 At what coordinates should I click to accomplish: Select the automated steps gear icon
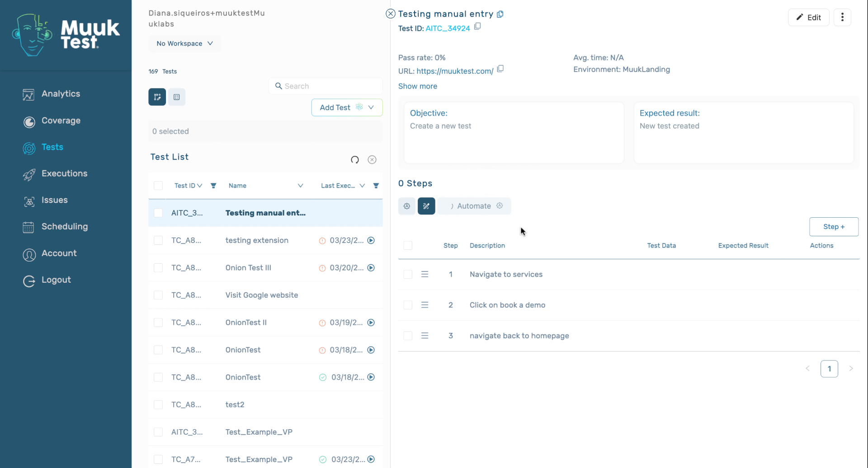(x=407, y=206)
